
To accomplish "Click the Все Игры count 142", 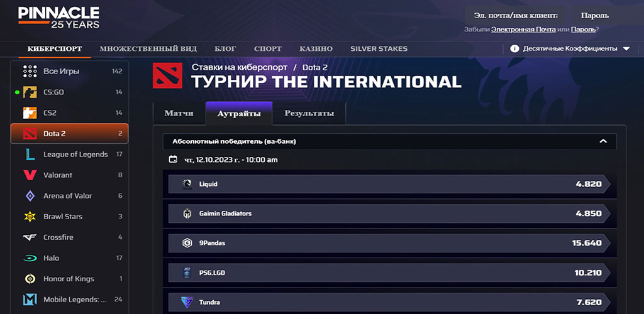I will (117, 72).
